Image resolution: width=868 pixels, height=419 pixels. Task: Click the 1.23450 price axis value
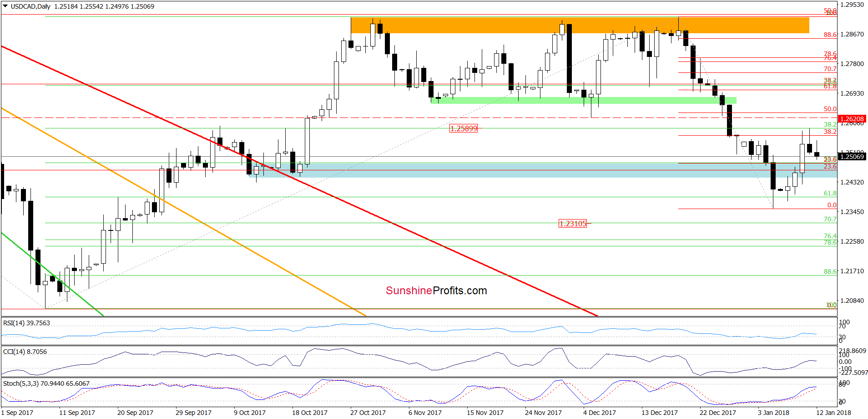pyautogui.click(x=852, y=212)
